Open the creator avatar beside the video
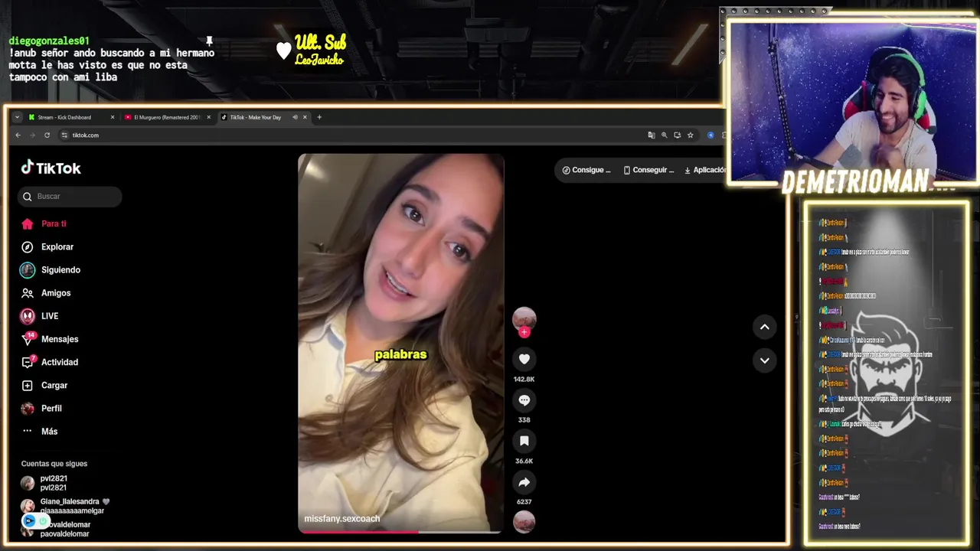This screenshot has width=980, height=551. [524, 318]
